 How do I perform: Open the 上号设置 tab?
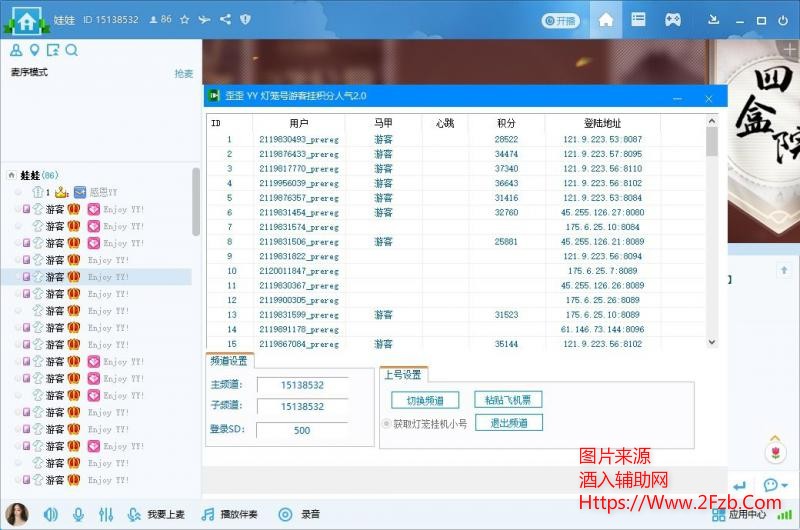(x=403, y=374)
